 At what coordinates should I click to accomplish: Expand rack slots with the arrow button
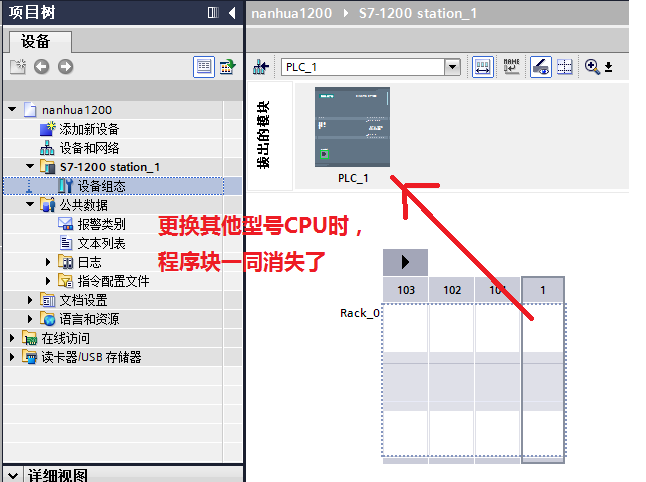coord(405,262)
